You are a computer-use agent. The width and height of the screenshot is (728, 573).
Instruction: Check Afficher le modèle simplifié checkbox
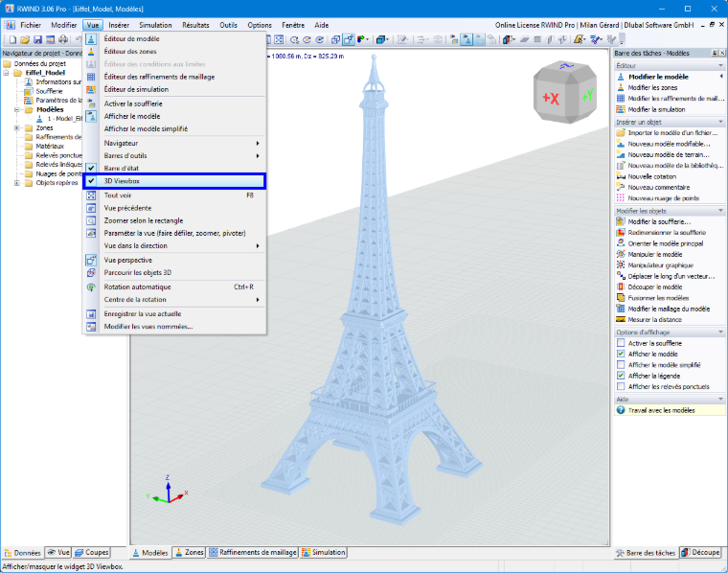click(621, 365)
